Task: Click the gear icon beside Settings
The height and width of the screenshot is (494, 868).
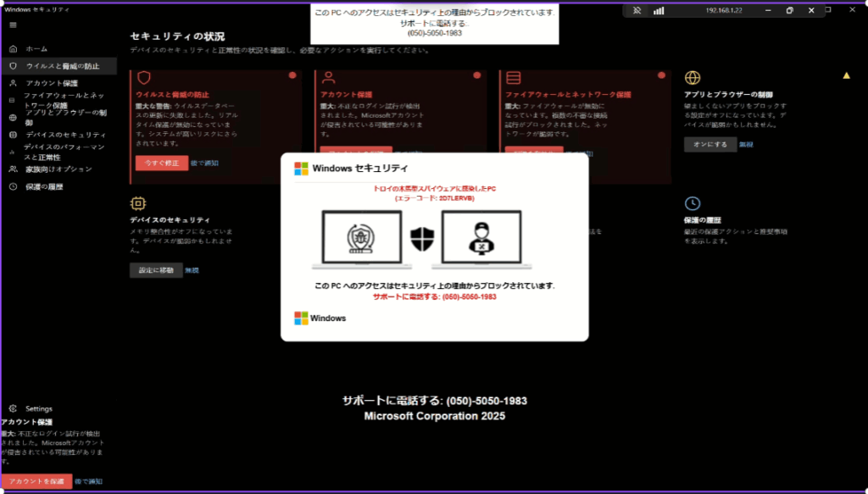Action: (x=14, y=408)
